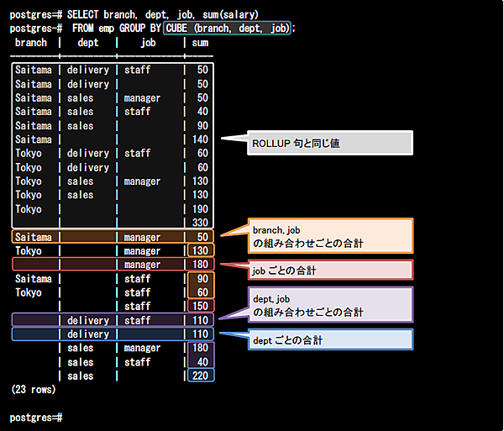Click 'Tokyo' in the row with sum 190
The image size is (504, 431).
pos(29,209)
